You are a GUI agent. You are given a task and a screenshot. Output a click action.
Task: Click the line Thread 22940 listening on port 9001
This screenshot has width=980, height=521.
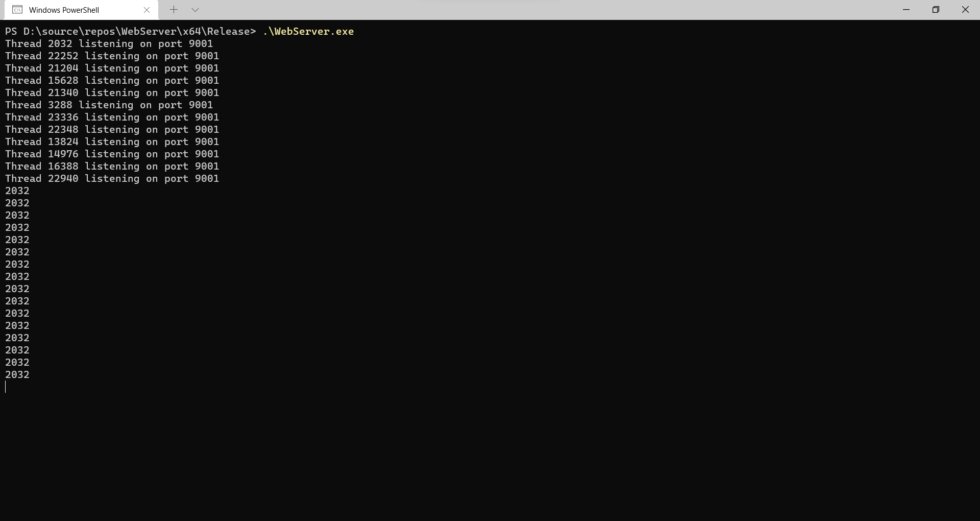click(x=112, y=179)
